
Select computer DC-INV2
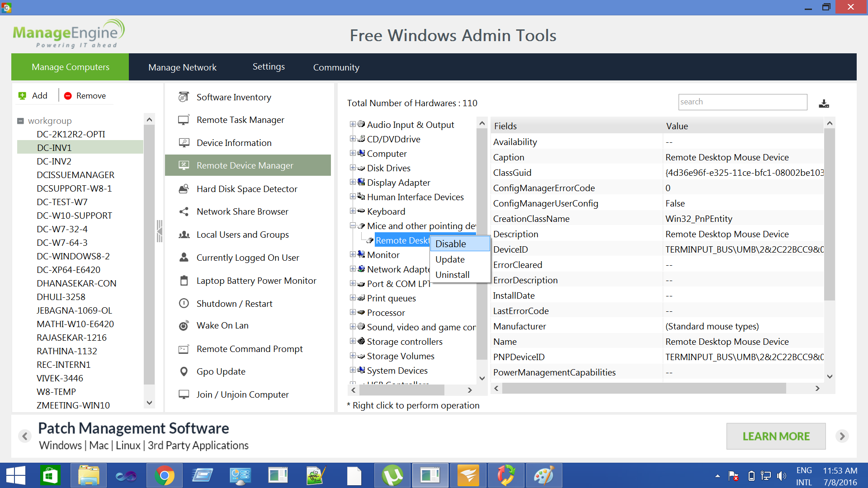tap(54, 161)
